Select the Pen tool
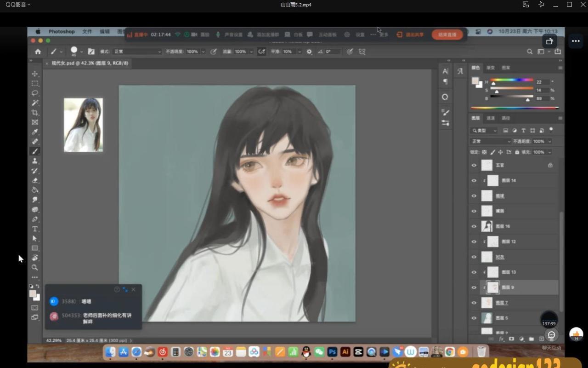The height and width of the screenshot is (368, 588). coord(35,219)
